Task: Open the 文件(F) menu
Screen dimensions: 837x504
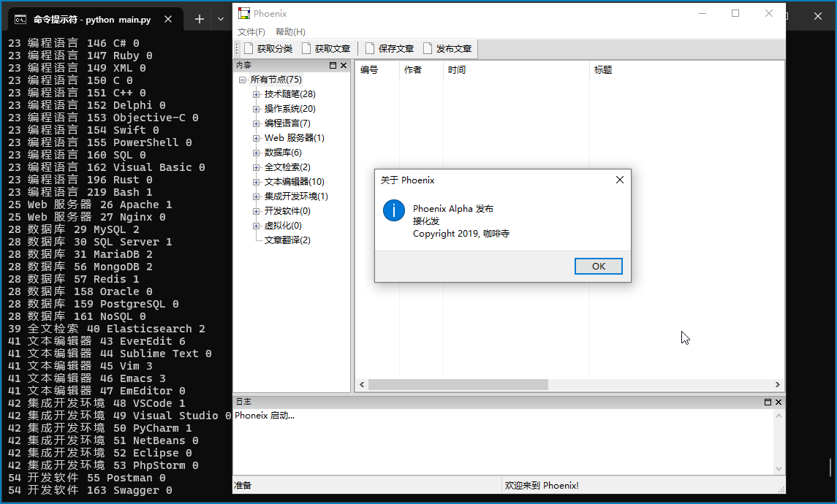Action: [251, 32]
